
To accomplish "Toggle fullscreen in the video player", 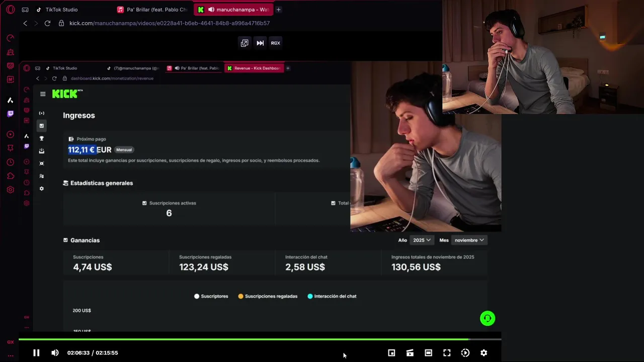I will pos(447,353).
